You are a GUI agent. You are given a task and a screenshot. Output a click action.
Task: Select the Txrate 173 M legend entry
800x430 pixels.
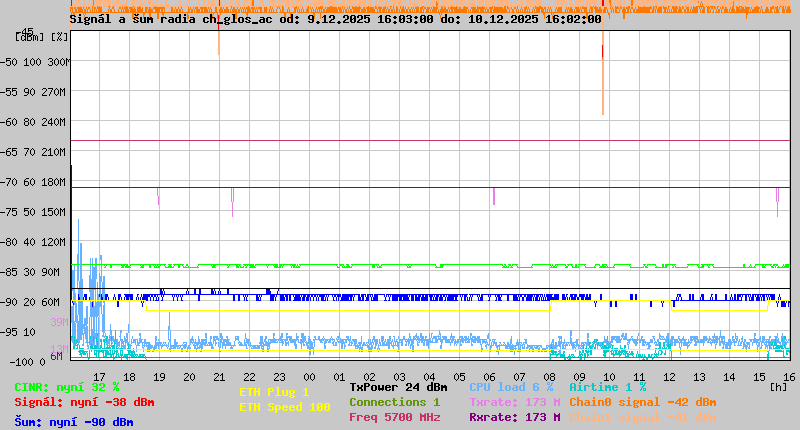[514, 402]
